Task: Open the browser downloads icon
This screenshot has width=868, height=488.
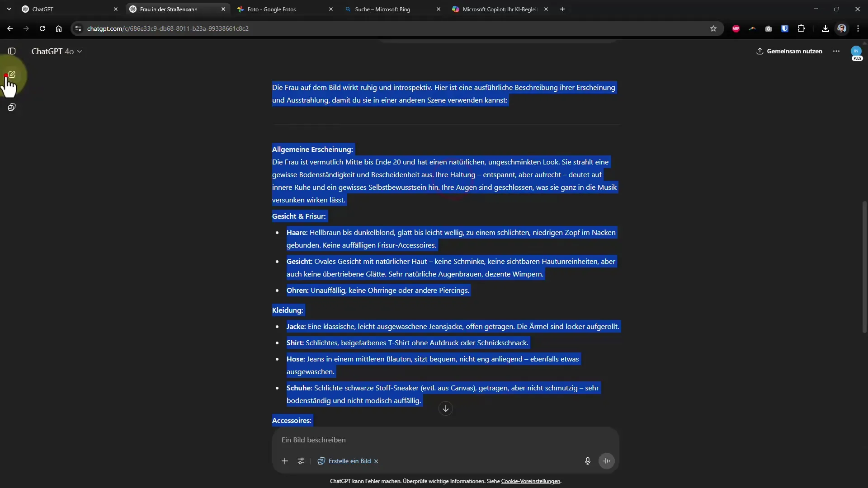Action: 826,28
